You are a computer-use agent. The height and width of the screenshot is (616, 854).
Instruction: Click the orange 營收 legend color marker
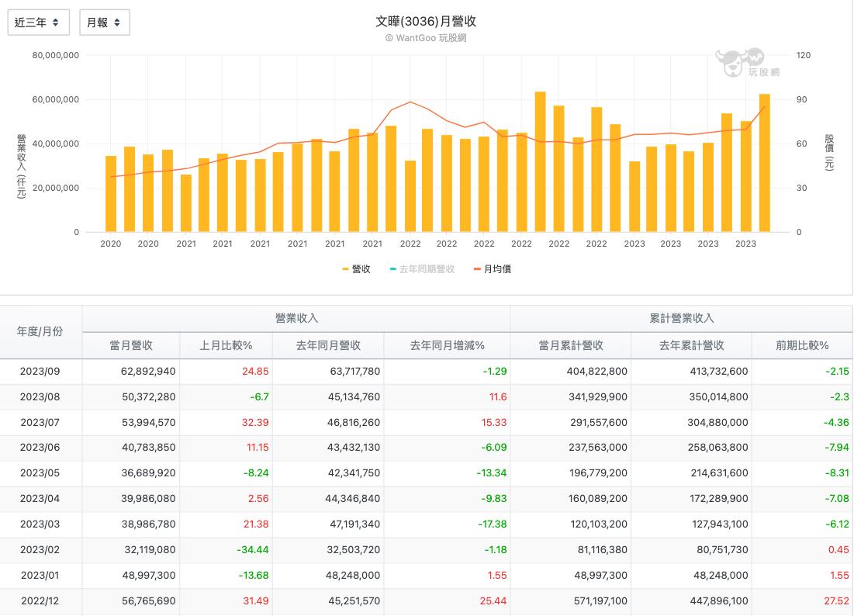(346, 269)
